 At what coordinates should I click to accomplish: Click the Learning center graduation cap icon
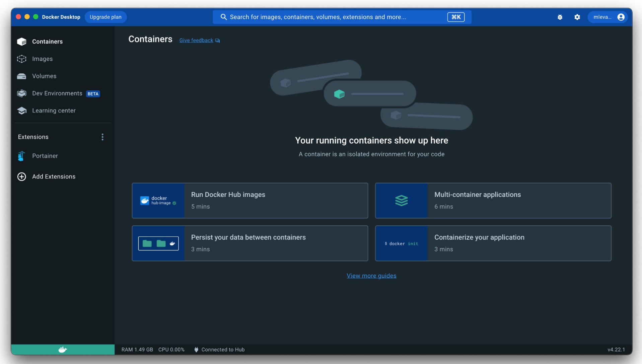point(22,111)
